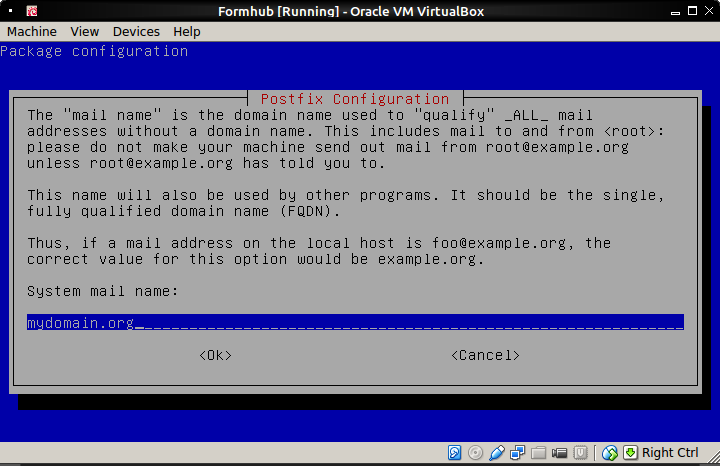Viewport: 720px width, 466px height.
Task: Click the Right Ctrl host key label
Action: pyautogui.click(x=670, y=453)
